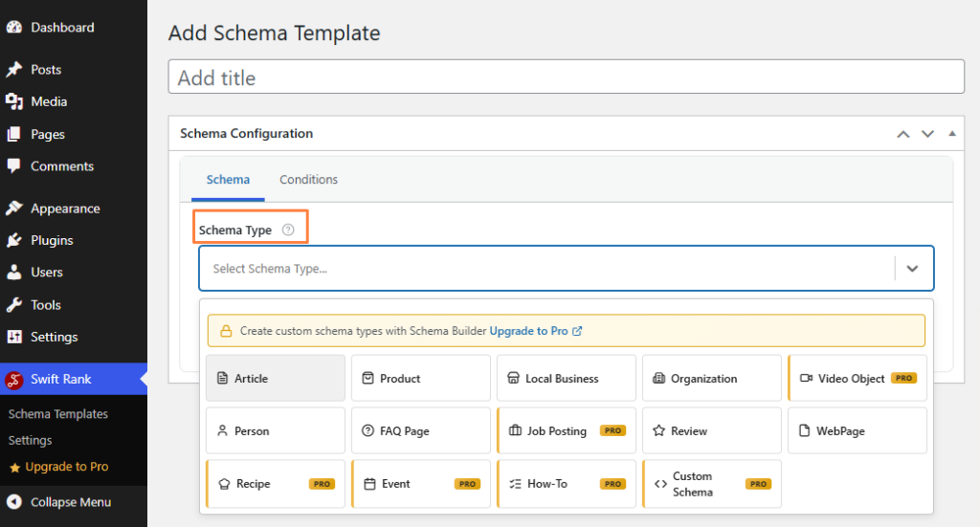Click the Pages document icon

pyautogui.click(x=13, y=134)
